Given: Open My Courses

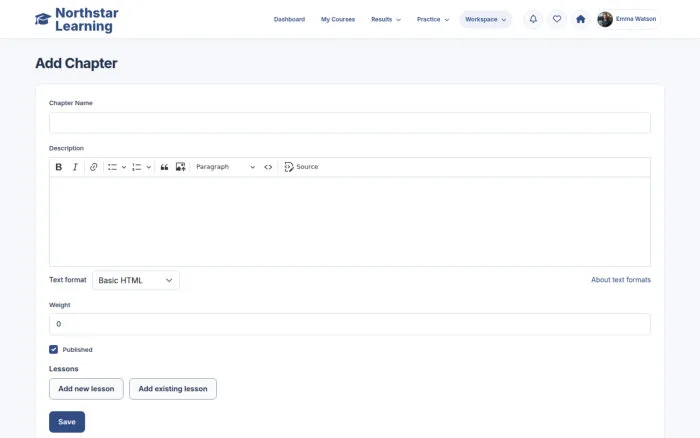Looking at the screenshot, I should (x=338, y=19).
